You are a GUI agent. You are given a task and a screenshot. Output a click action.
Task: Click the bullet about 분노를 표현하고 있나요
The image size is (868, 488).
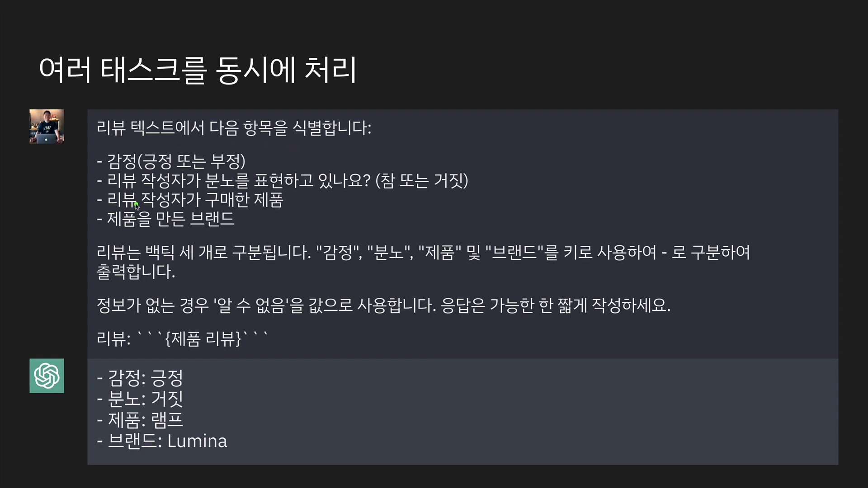(x=282, y=181)
